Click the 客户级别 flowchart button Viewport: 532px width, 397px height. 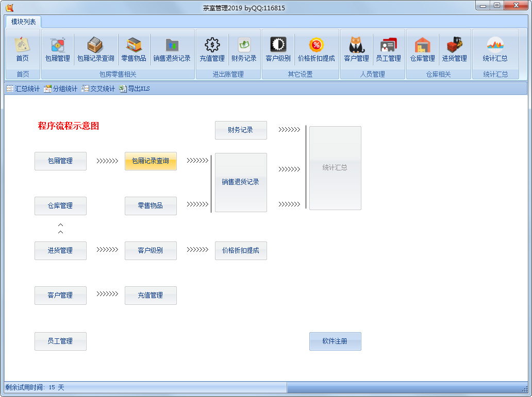[x=151, y=251]
